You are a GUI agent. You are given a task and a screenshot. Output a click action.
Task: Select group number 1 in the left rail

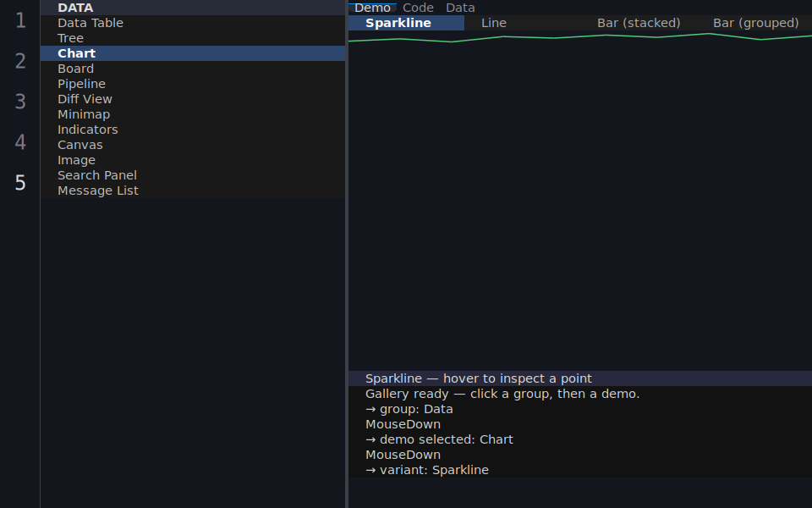(20, 20)
